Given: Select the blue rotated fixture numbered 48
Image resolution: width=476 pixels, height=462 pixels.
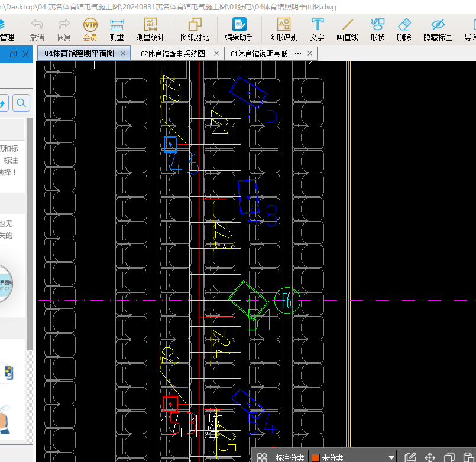Looking at the screenshot, I should coord(248,197).
